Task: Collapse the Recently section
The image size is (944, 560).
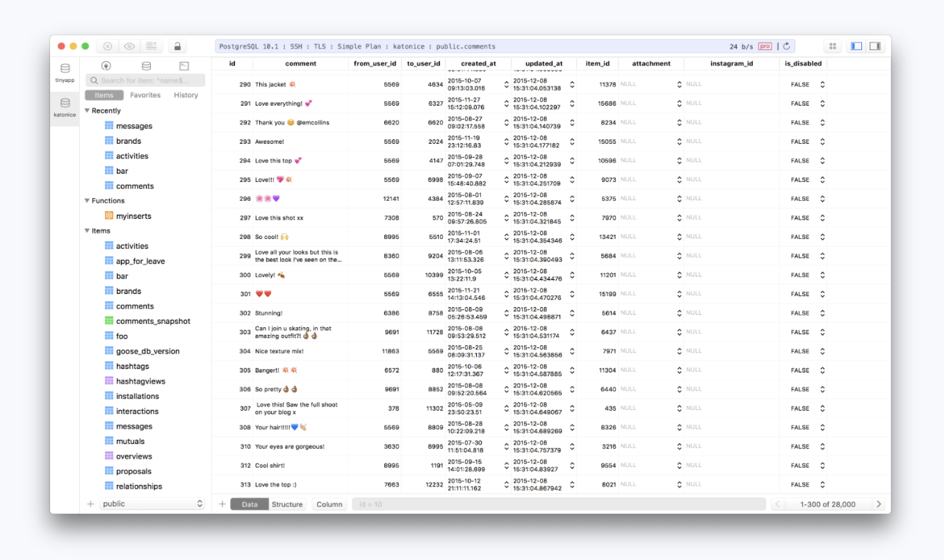Action: [x=88, y=110]
